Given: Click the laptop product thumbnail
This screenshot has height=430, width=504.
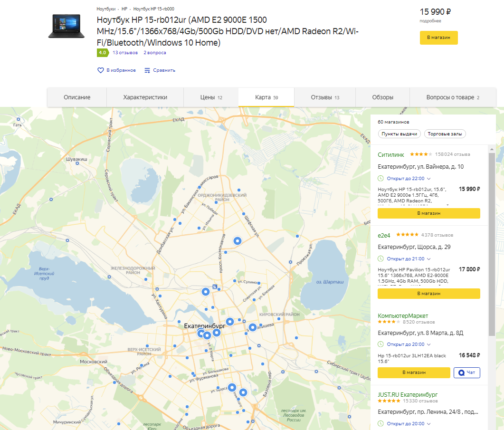Looking at the screenshot, I should click(x=67, y=27).
